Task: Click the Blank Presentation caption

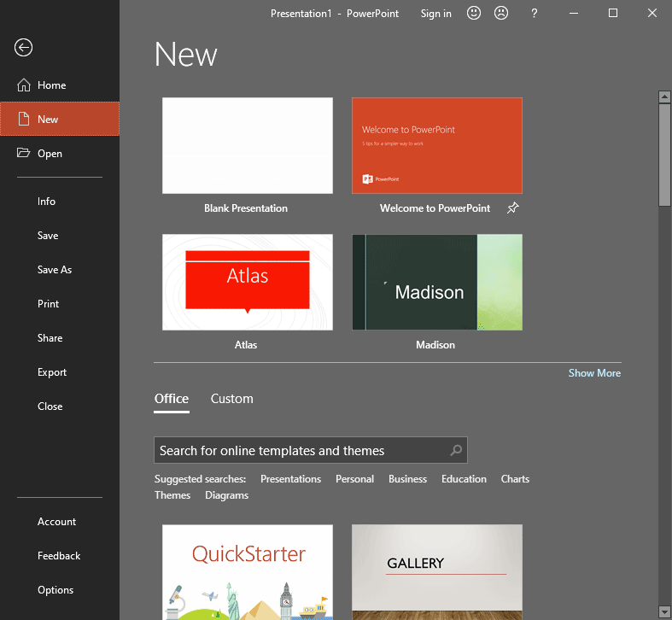Action: [246, 208]
